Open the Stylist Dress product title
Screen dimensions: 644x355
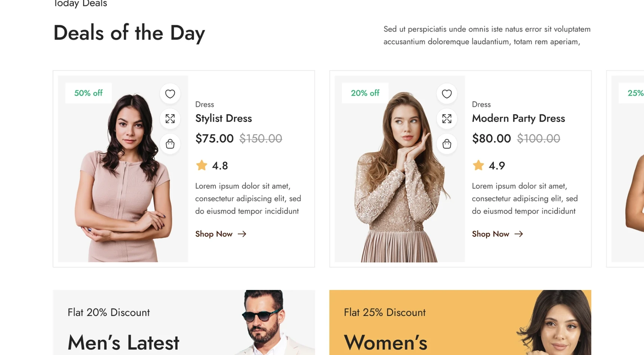[x=224, y=118]
